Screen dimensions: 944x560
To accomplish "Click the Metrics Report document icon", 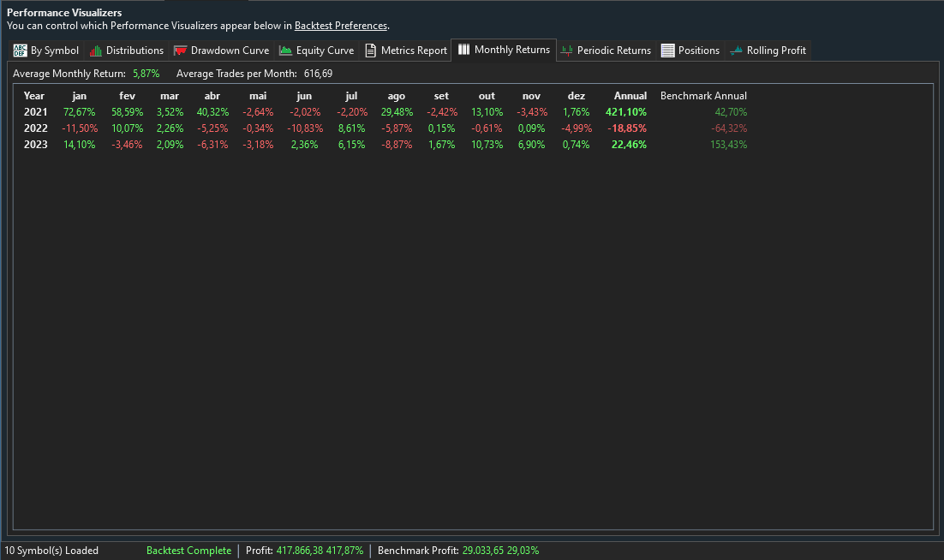I will (371, 51).
